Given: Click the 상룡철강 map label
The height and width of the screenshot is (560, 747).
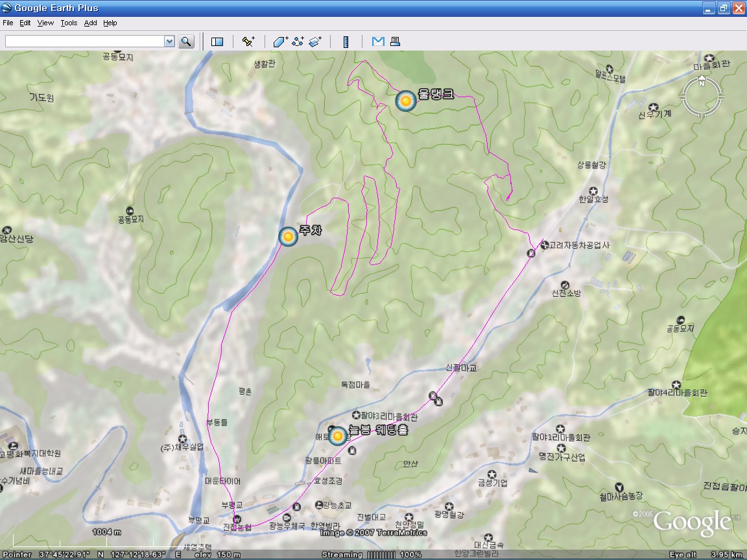Looking at the screenshot, I should [591, 165].
